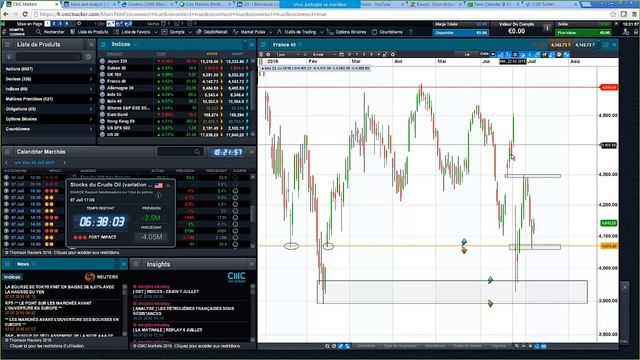
Task: Switch to the CMC Markets browser tab
Action: 31,4
